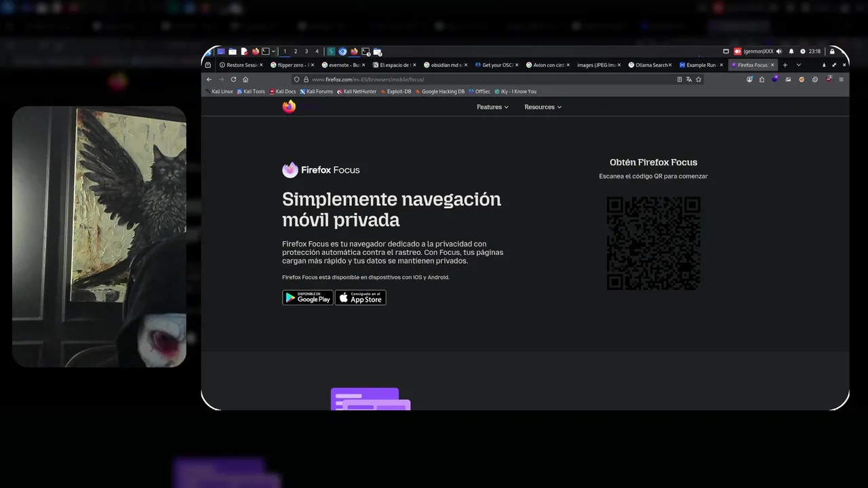Close the images JPEG tab
The image size is (868, 488).
point(619,65)
